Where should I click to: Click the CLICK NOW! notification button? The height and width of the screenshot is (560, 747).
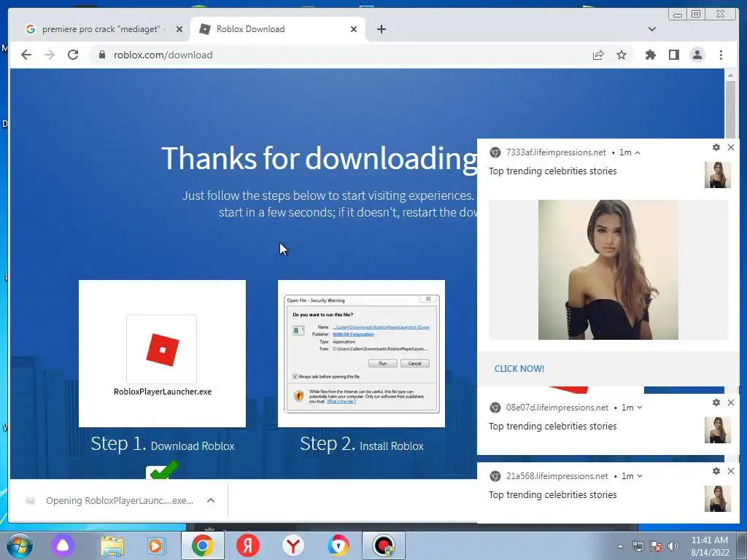tap(519, 368)
